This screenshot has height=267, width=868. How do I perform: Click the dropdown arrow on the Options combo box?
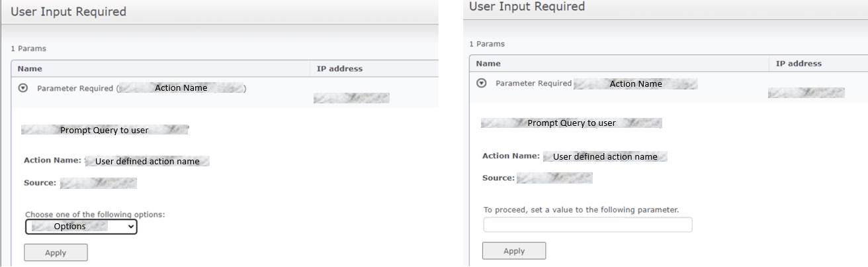131,227
